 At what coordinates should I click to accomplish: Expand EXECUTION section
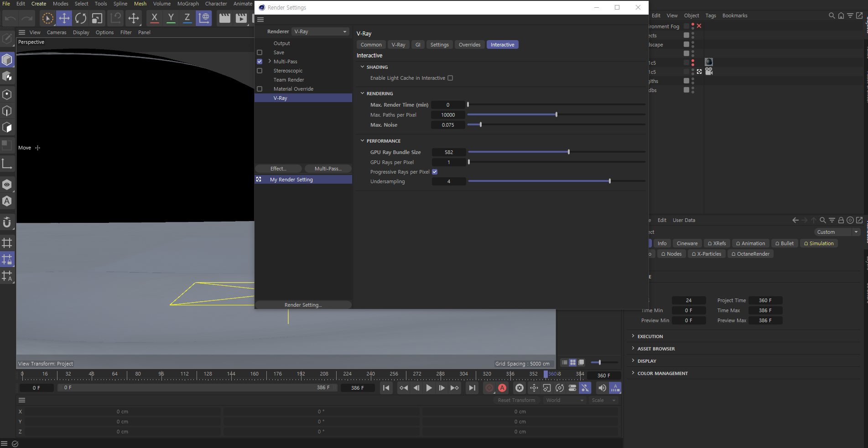633,336
